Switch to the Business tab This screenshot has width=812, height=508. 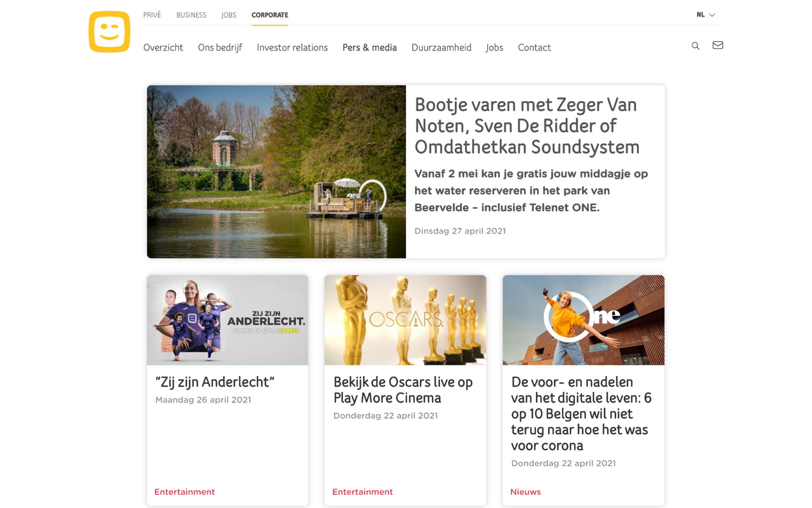click(191, 15)
